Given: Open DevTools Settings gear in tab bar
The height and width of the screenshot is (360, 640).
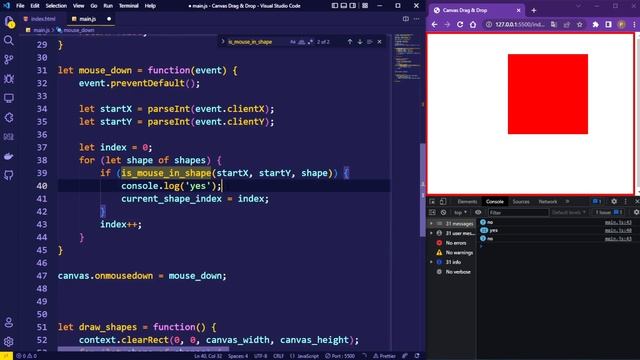Looking at the screenshot, I should click(x=614, y=202).
